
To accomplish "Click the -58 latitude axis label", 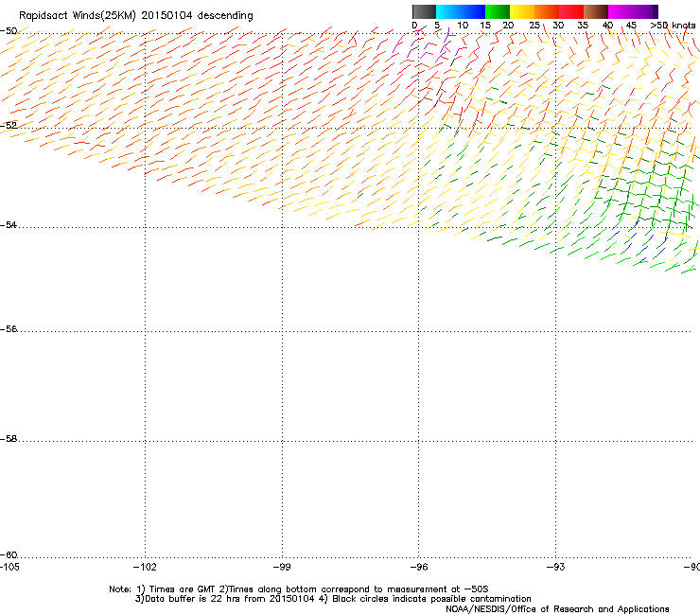I will (x=9, y=439).
